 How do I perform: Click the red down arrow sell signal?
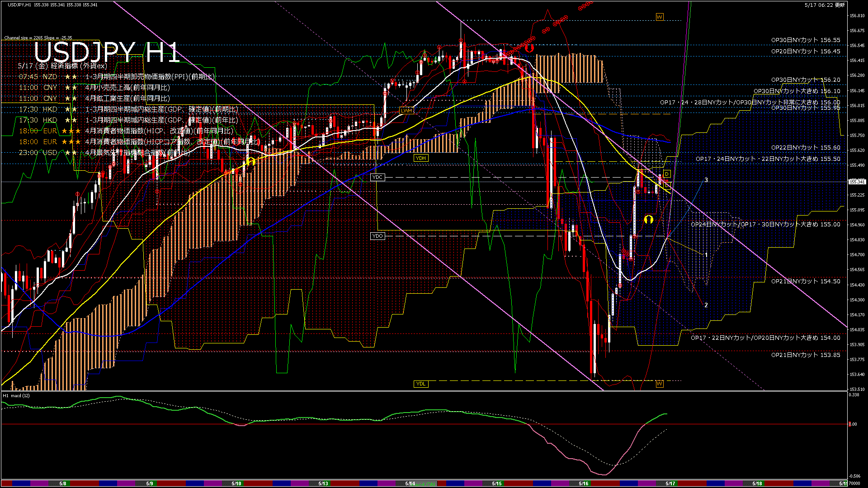pos(529,47)
